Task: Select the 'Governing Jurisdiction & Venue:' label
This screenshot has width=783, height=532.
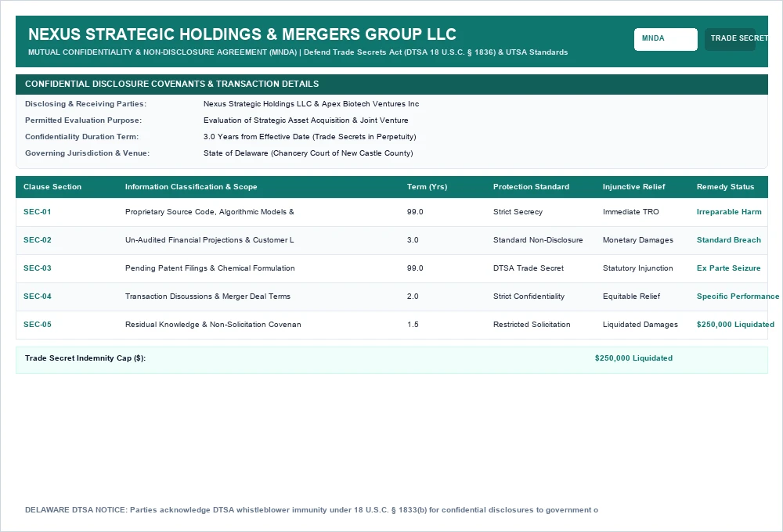Action: coord(88,153)
